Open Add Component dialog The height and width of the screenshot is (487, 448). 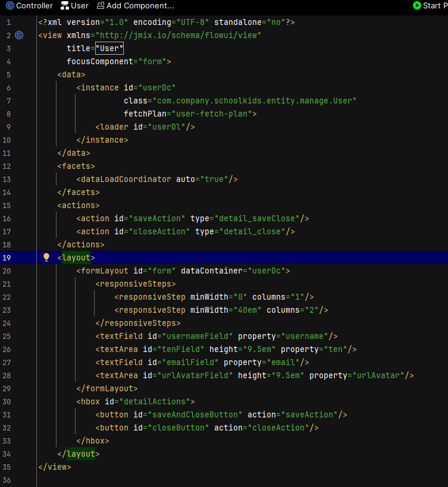tap(135, 5)
